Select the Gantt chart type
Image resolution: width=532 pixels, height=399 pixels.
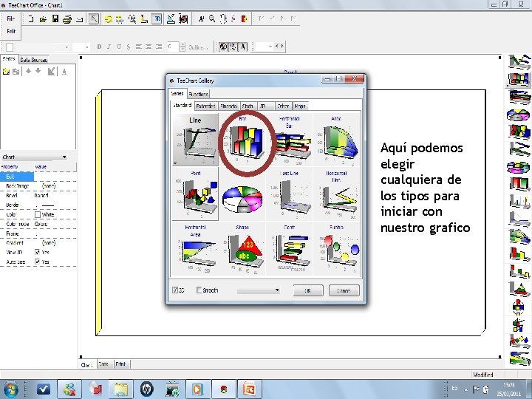[x=290, y=248]
